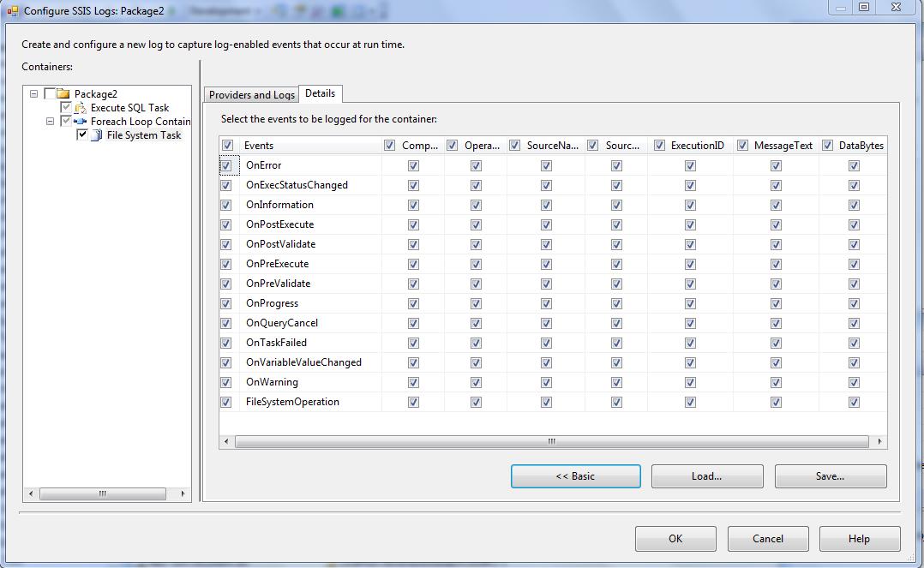Uncheck the Events header select-all checkbox
This screenshot has width=924, height=568.
click(x=226, y=146)
